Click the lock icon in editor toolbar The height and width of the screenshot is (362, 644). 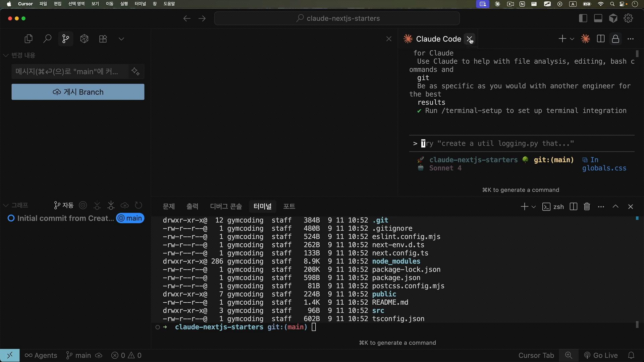(615, 39)
